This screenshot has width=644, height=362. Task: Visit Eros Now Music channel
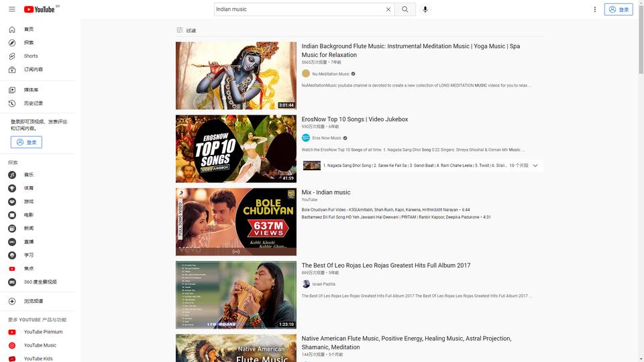pyautogui.click(x=327, y=138)
